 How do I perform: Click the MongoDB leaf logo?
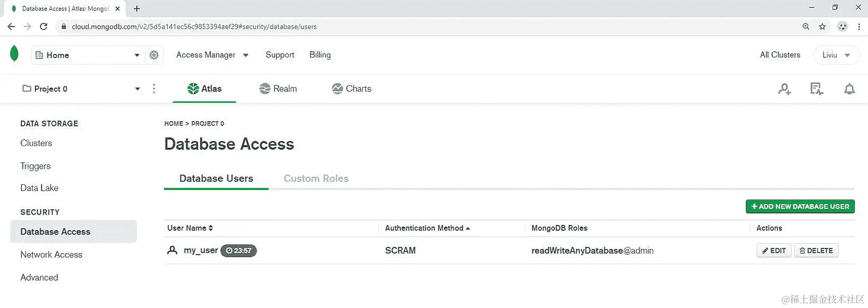click(14, 54)
